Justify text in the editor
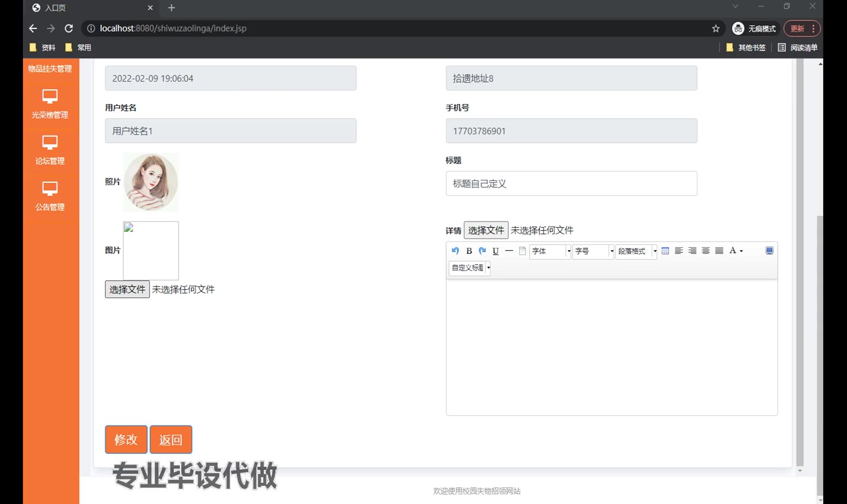Viewport: 847px width, 504px height. [719, 251]
